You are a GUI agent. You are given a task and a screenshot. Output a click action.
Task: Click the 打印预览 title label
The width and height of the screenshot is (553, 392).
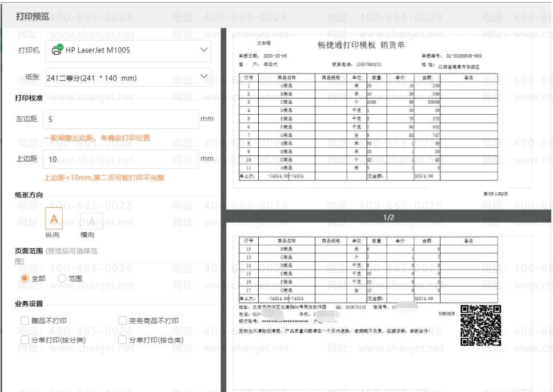(33, 16)
